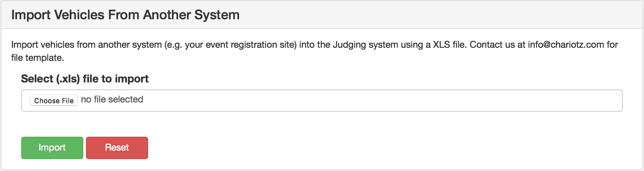Image resolution: width=644 pixels, height=171 pixels.
Task: Click the gray panel header bar
Action: coord(424,15)
